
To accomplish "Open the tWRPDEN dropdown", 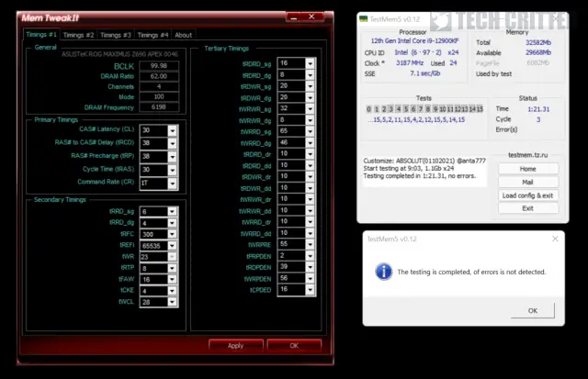I will [x=311, y=278].
